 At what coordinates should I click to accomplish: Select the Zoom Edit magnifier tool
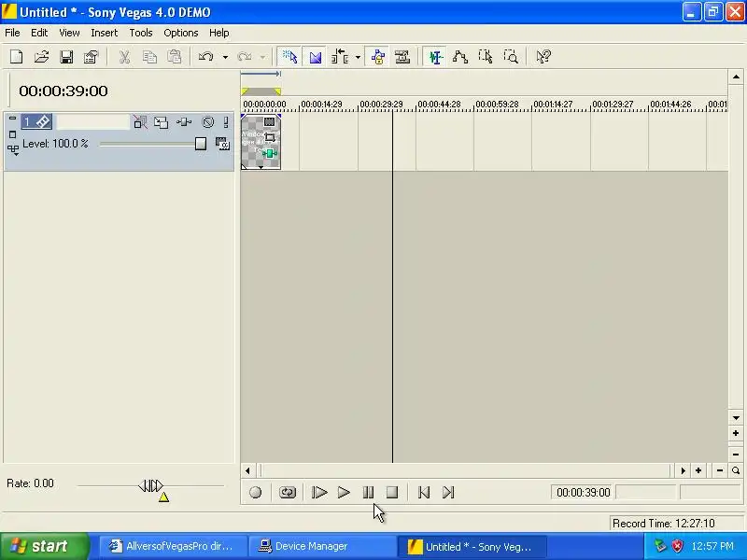pos(511,57)
